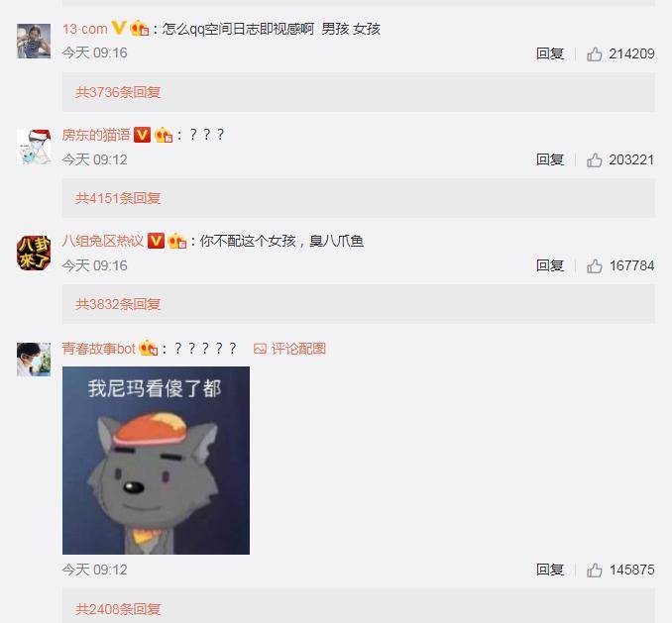Expand 共3736条回复 replies
This screenshot has height=623, width=672.
(118, 92)
